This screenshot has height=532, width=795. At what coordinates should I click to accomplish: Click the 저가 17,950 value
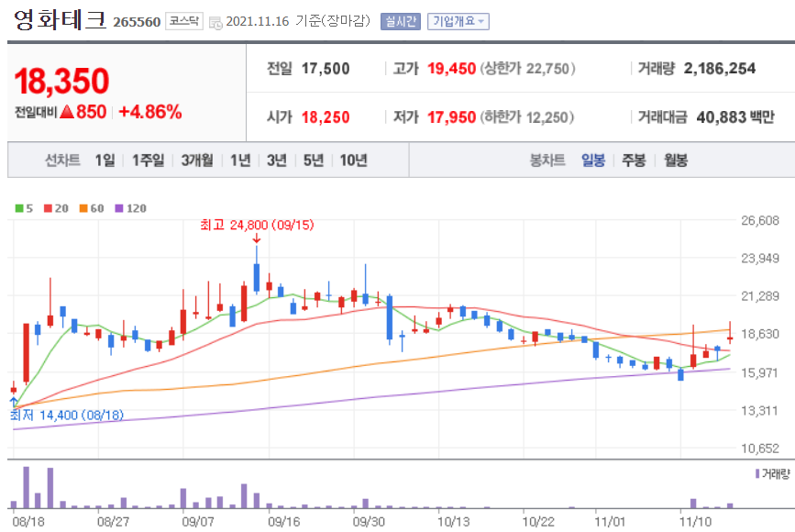(x=451, y=117)
